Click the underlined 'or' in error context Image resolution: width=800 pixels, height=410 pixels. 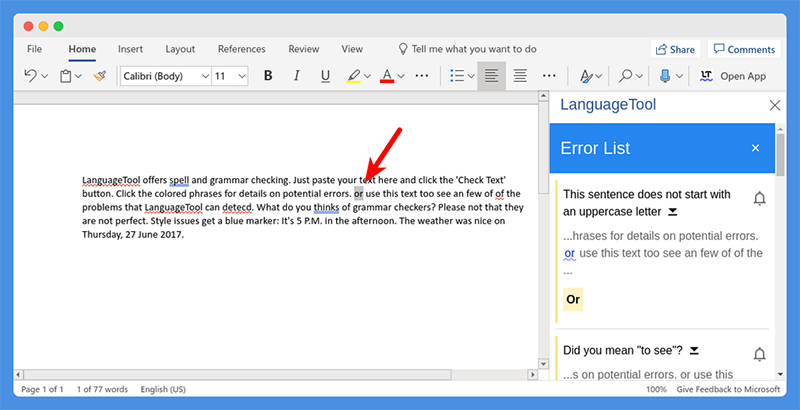click(569, 253)
